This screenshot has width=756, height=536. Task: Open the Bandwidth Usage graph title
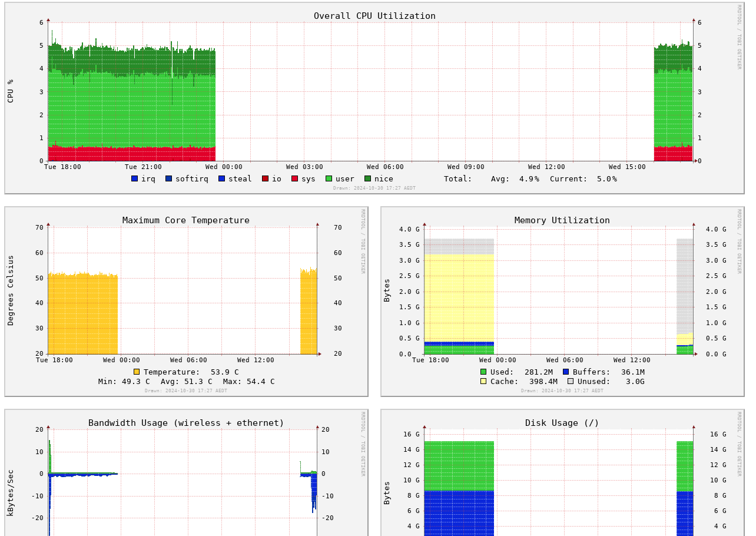(x=186, y=423)
